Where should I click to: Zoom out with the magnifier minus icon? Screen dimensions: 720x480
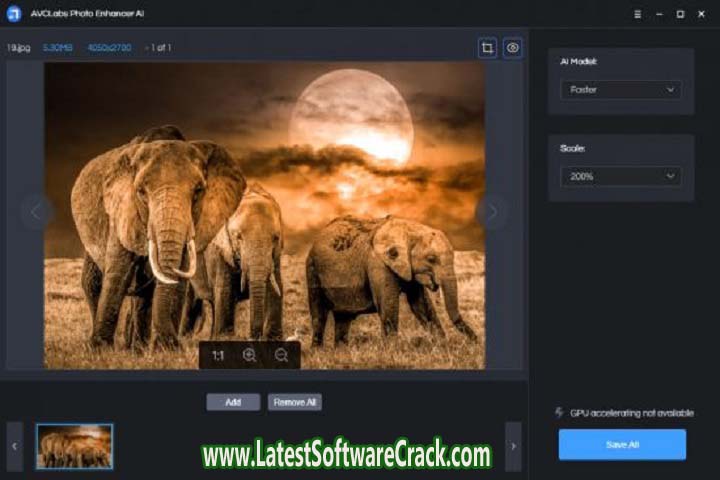(x=281, y=355)
